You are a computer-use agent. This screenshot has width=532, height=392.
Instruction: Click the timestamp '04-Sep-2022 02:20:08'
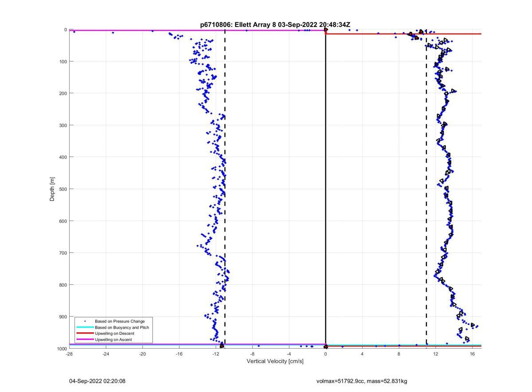97,381
